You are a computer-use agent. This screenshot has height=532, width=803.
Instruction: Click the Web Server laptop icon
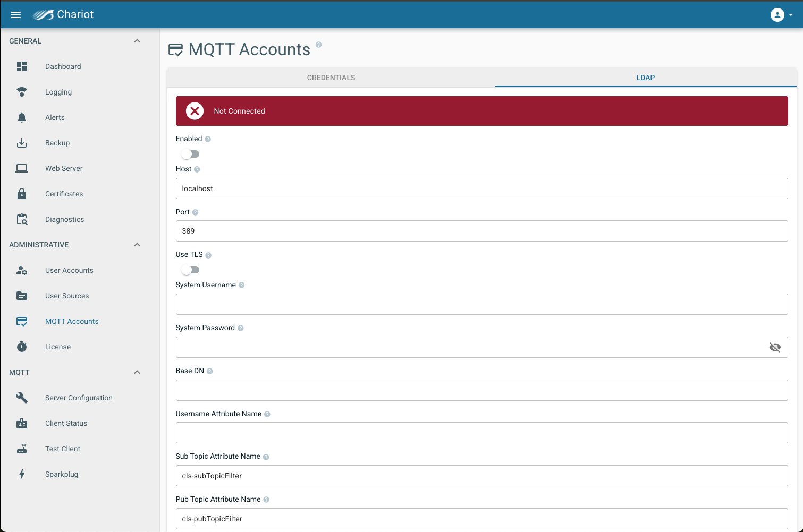point(22,168)
